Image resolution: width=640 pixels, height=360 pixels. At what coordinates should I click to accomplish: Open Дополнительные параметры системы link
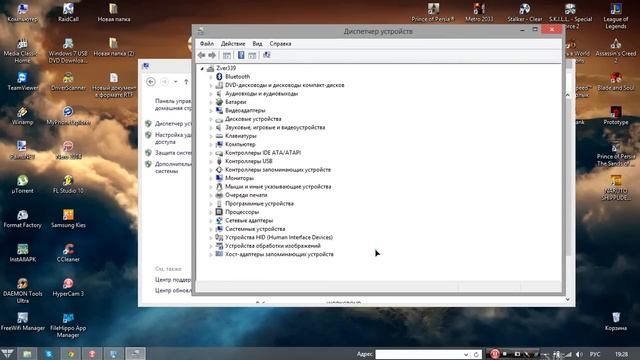point(173,168)
